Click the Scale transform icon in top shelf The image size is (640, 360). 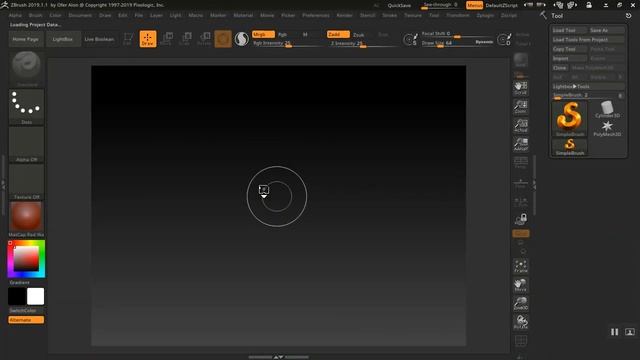(x=185, y=39)
